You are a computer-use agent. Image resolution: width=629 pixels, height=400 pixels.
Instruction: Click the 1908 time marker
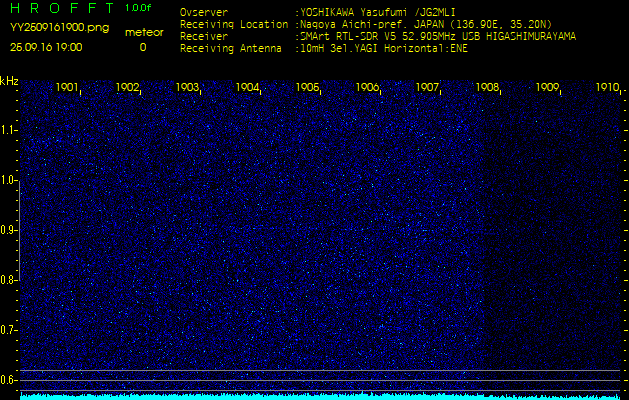coord(488,88)
